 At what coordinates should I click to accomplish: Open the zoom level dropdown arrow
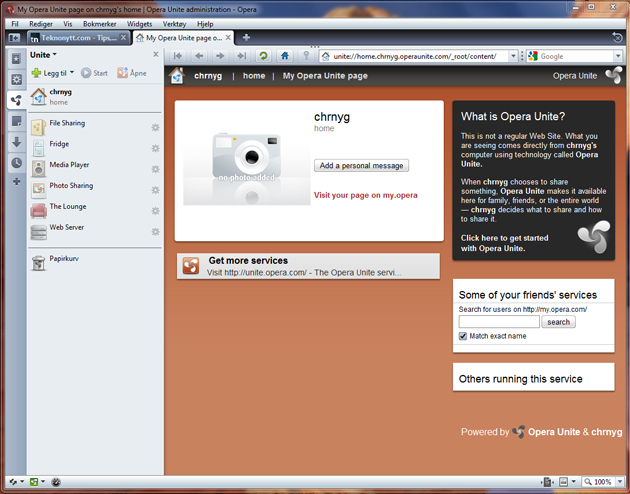pyautogui.click(x=620, y=482)
